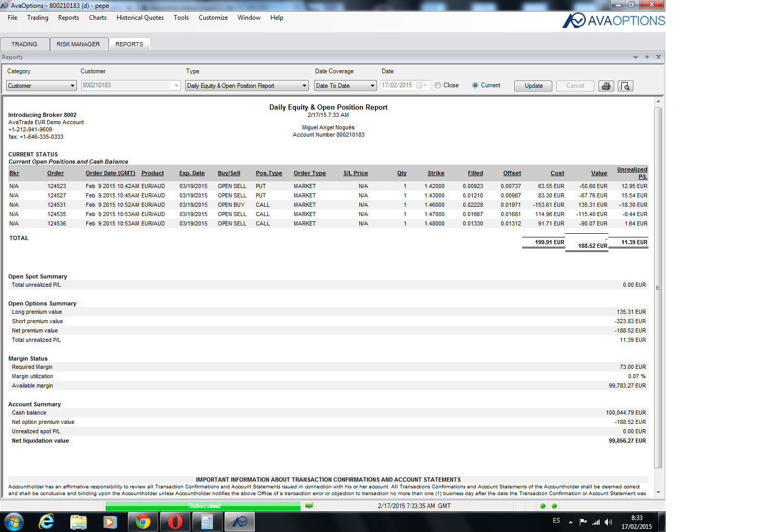780x532 pixels.
Task: Click order number 124531
Action: (57, 205)
